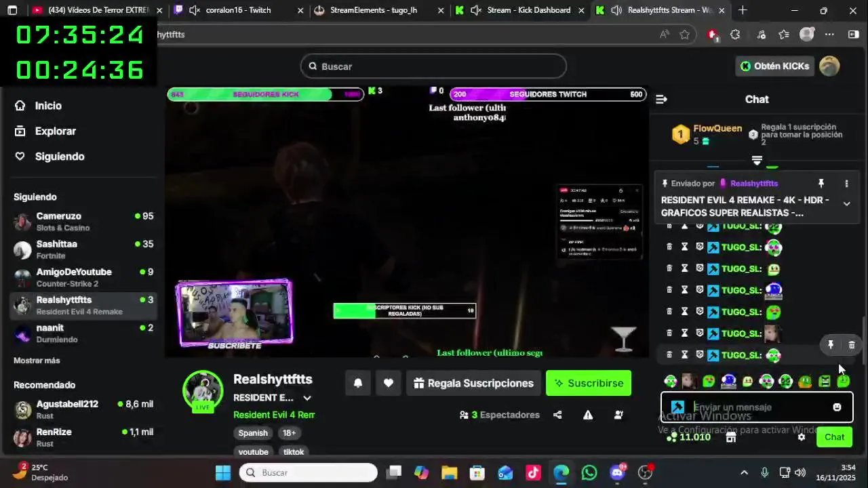Pin the hovered TUGO_SL chat message
This screenshot has height=488, width=868.
830,345
